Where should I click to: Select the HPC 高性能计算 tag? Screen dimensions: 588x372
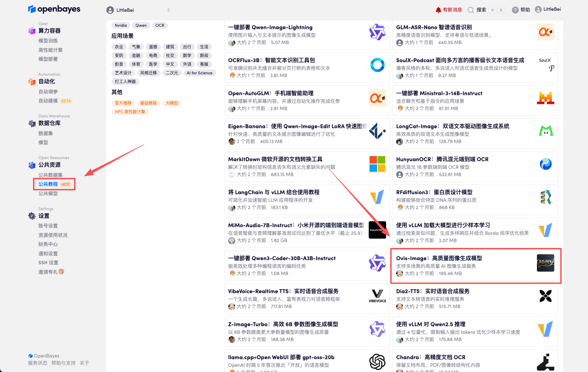click(130, 112)
